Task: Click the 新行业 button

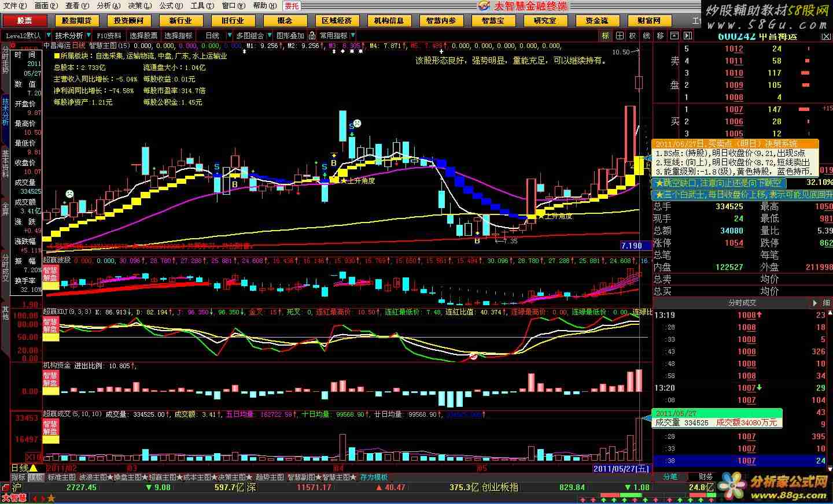Action: pos(180,20)
